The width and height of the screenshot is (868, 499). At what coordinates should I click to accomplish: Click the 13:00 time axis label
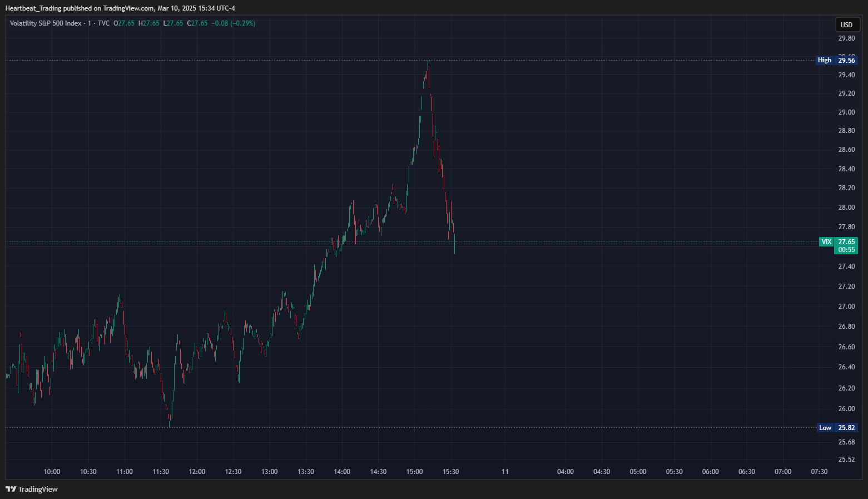(x=270, y=472)
